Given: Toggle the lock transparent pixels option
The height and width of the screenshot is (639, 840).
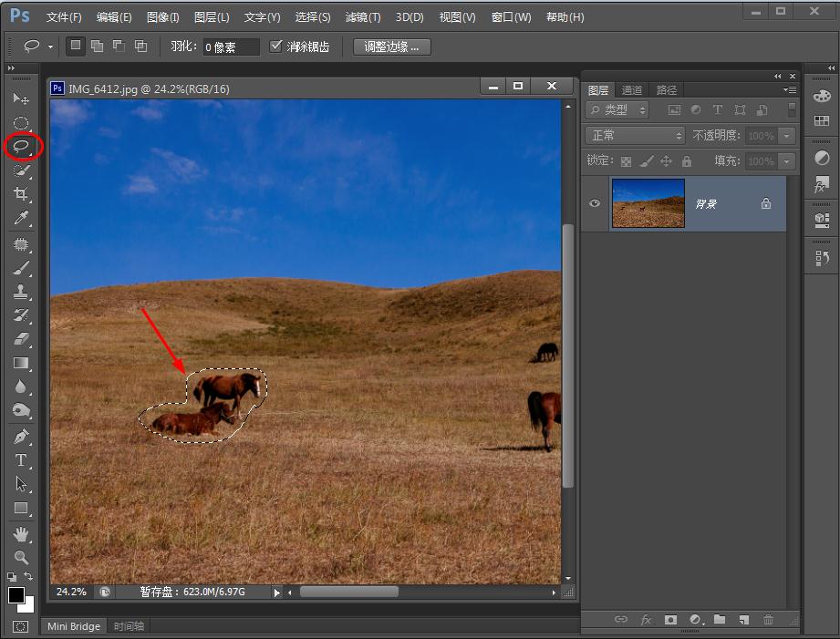Looking at the screenshot, I should pos(626,161).
